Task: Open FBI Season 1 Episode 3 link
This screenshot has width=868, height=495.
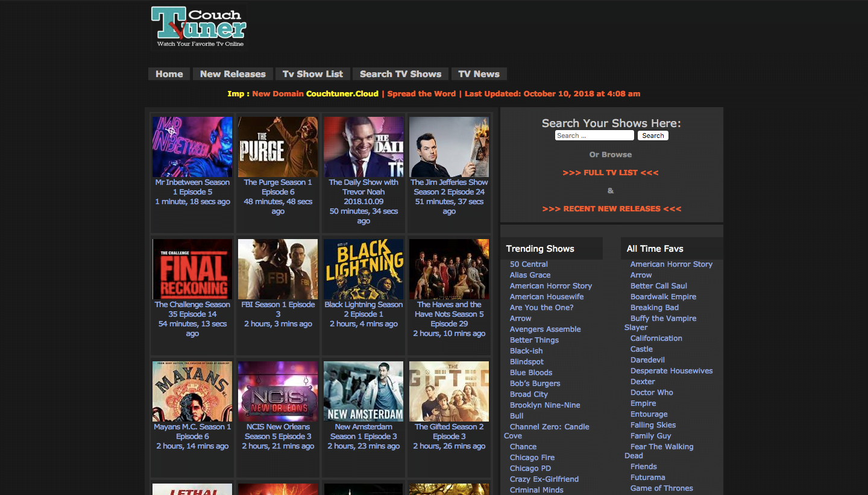Action: (278, 310)
